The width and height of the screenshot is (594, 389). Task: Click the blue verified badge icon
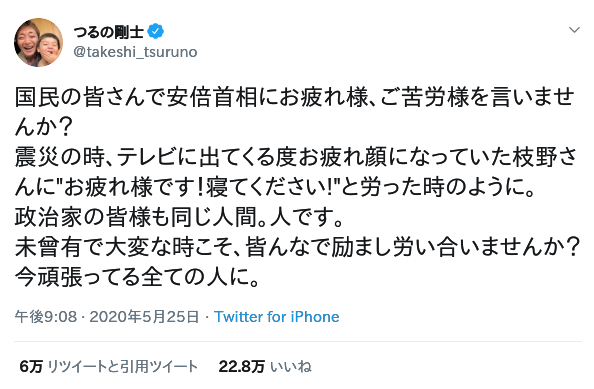pyautogui.click(x=155, y=31)
